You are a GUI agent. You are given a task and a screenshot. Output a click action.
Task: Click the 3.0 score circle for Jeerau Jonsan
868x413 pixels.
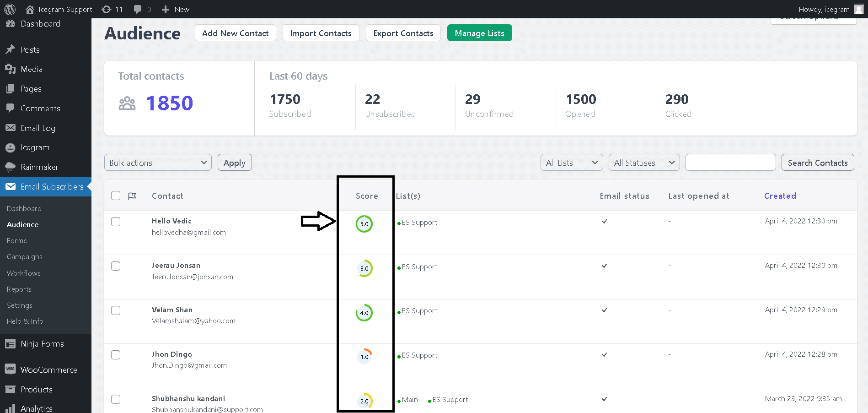point(364,268)
